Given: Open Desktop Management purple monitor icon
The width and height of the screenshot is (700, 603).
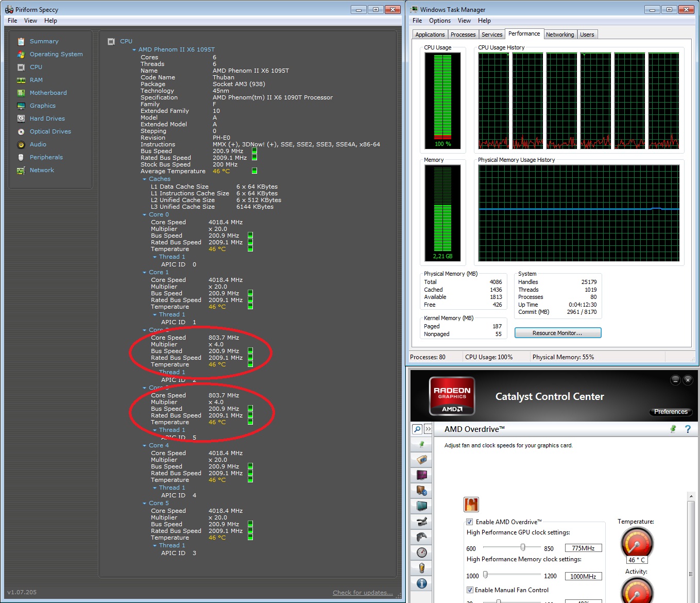Looking at the screenshot, I should (422, 475).
